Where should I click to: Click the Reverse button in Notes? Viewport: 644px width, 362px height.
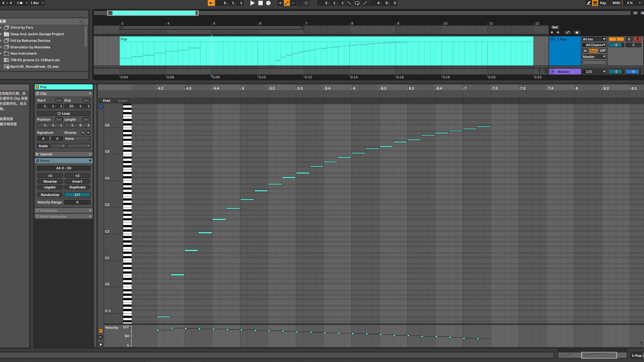tap(49, 181)
